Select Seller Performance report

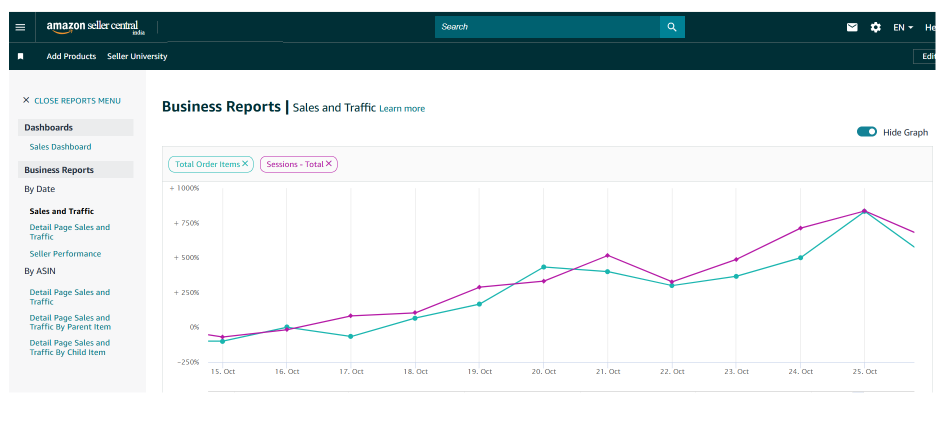(x=65, y=254)
